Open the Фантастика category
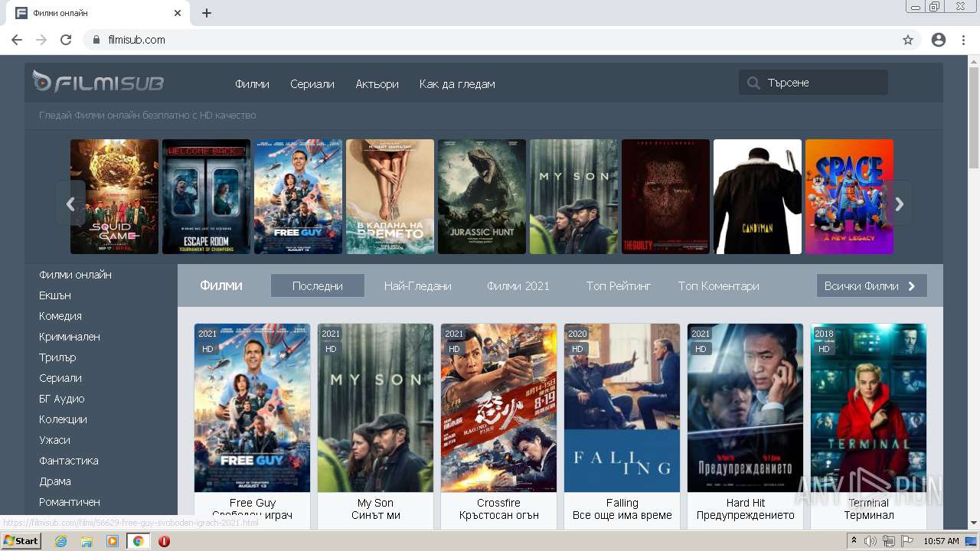Screen dimensions: 980x551 pos(69,461)
